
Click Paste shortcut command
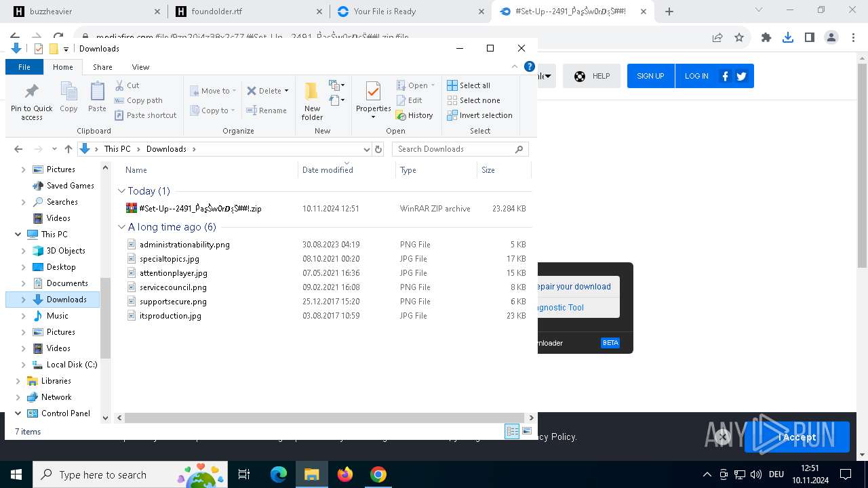click(145, 115)
